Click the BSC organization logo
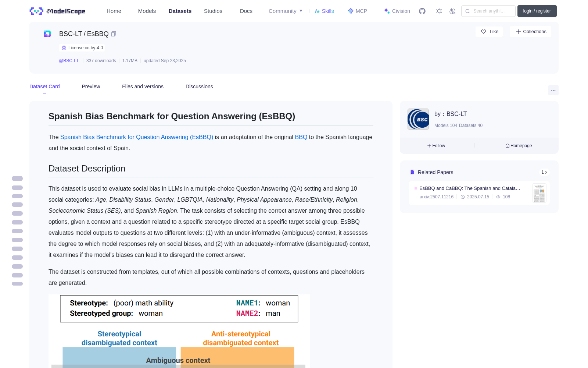 tap(418, 119)
